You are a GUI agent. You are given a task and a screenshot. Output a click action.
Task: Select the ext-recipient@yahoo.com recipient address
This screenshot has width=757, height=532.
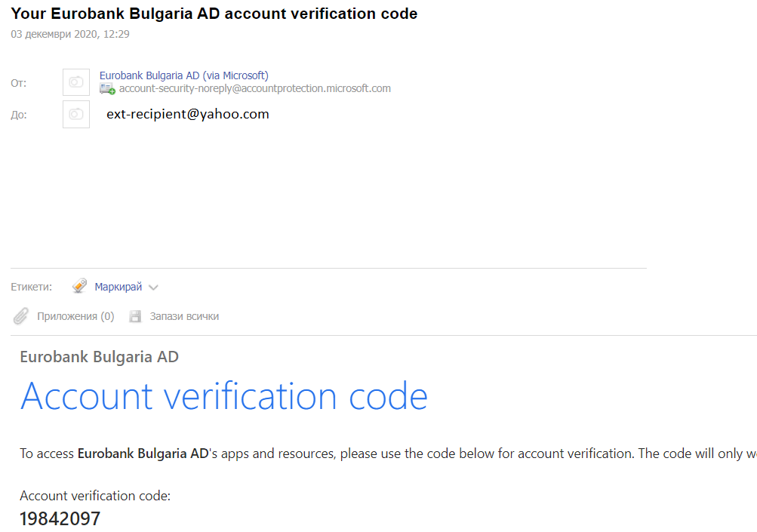188,114
